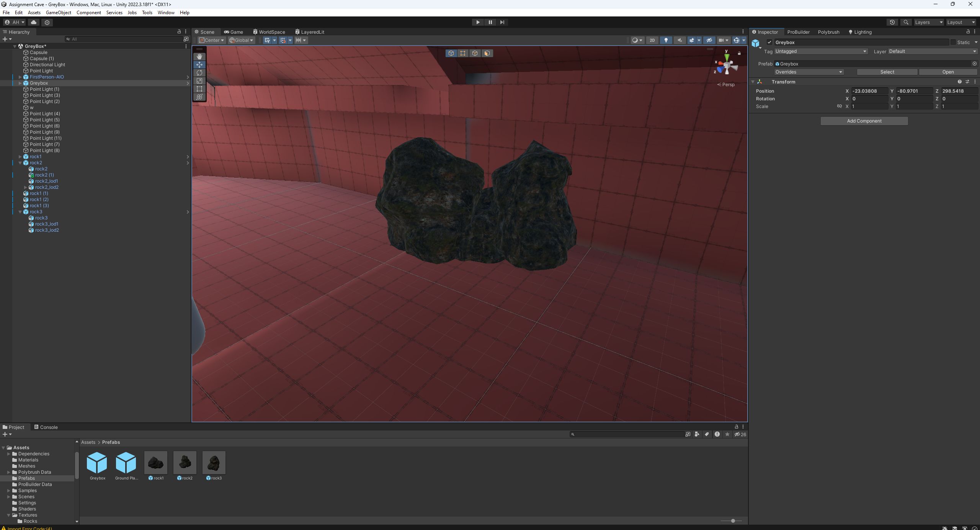Image resolution: width=980 pixels, height=530 pixels.
Task: Toggle the Greybox active checkbox in Inspector
Action: [769, 42]
